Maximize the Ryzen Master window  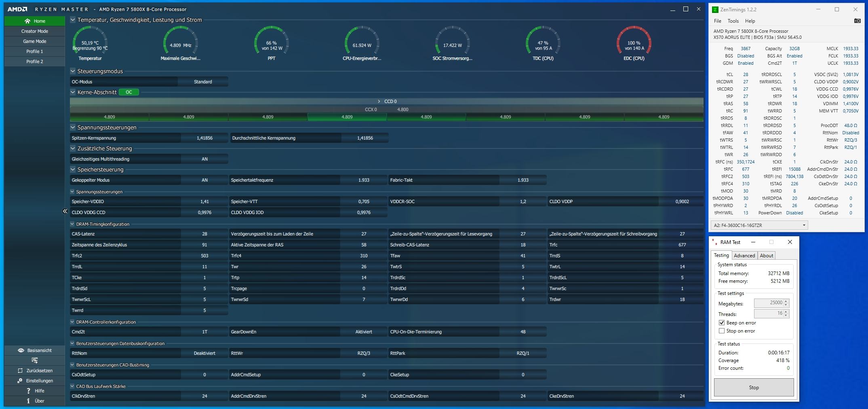(686, 9)
